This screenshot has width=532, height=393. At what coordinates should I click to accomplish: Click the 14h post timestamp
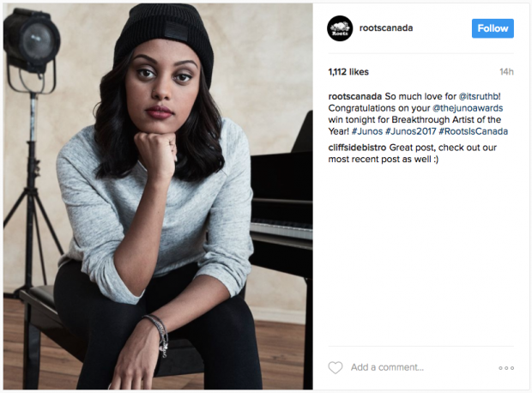pyautogui.click(x=506, y=72)
